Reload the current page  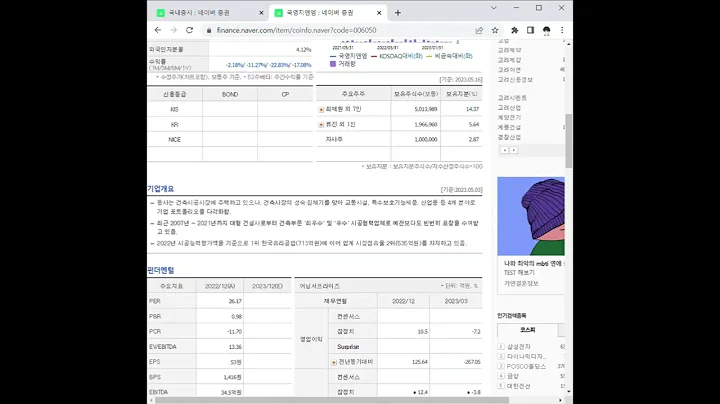pos(189,30)
